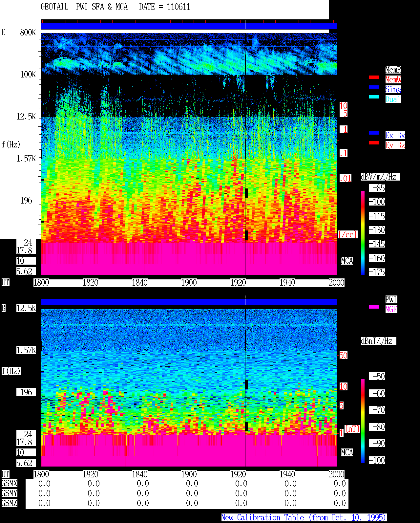
Task: Click the blue status bar above B spectrogram
Action: (x=189, y=302)
